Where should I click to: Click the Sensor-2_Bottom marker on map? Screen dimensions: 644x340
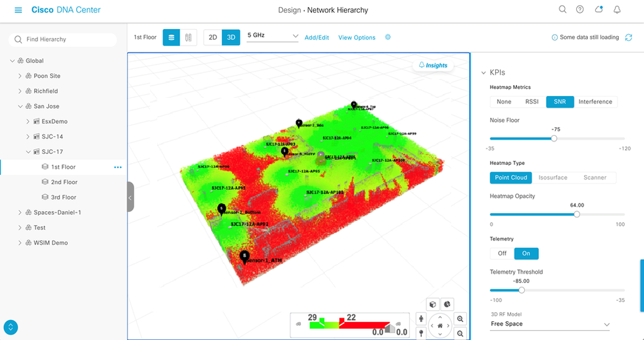tap(221, 209)
